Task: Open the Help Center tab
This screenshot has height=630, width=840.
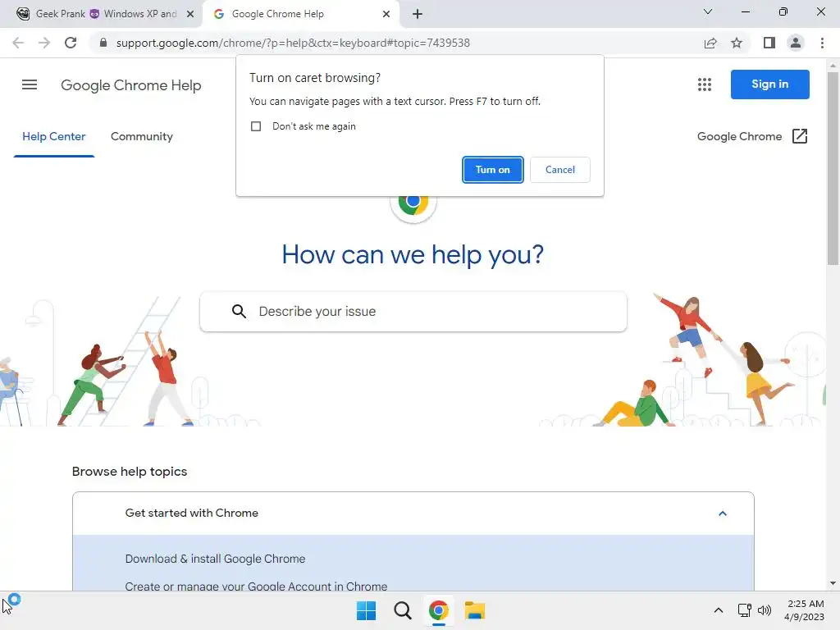Action: point(53,137)
